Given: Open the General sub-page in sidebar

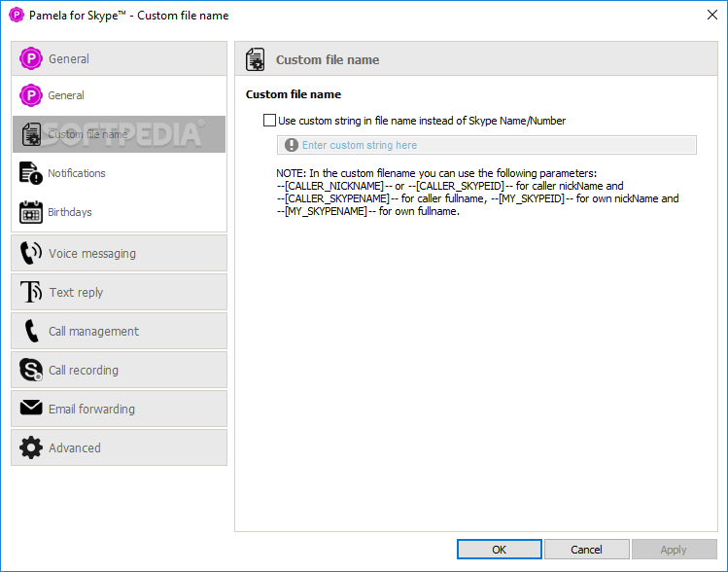Looking at the screenshot, I should [119, 95].
